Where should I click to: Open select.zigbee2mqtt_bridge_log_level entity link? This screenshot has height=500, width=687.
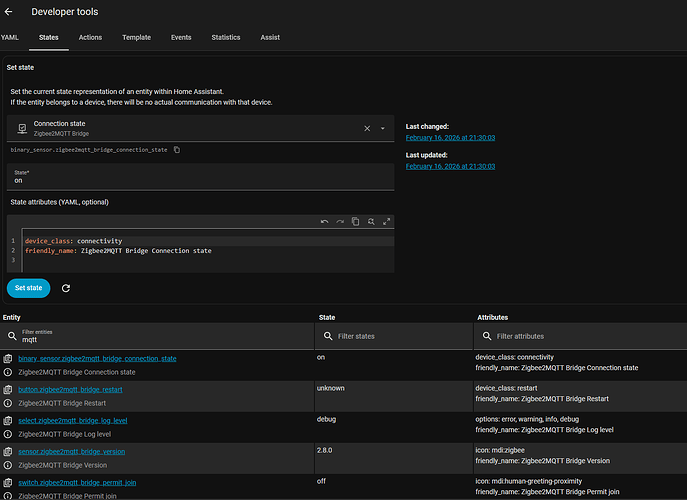(73, 421)
